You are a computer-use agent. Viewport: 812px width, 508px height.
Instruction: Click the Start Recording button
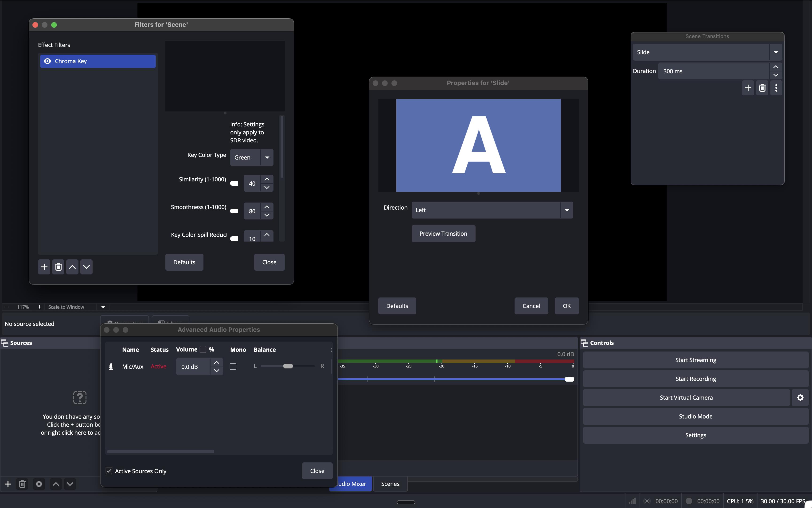coord(695,379)
